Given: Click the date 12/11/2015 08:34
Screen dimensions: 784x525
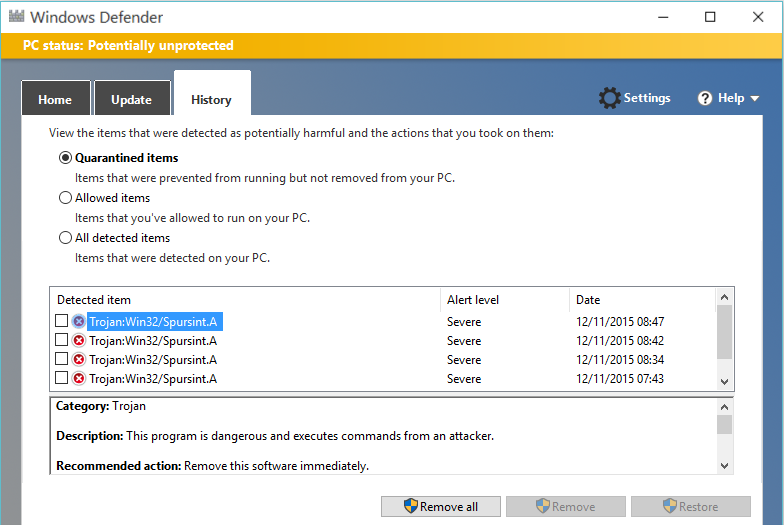Looking at the screenshot, I should 620,360.
